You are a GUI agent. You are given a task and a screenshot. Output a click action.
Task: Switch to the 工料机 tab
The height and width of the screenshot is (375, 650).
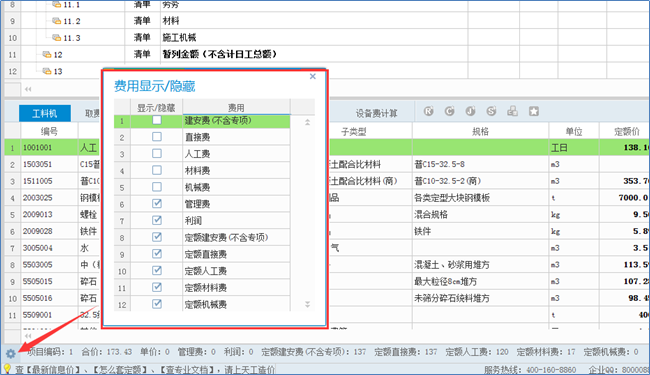click(45, 113)
